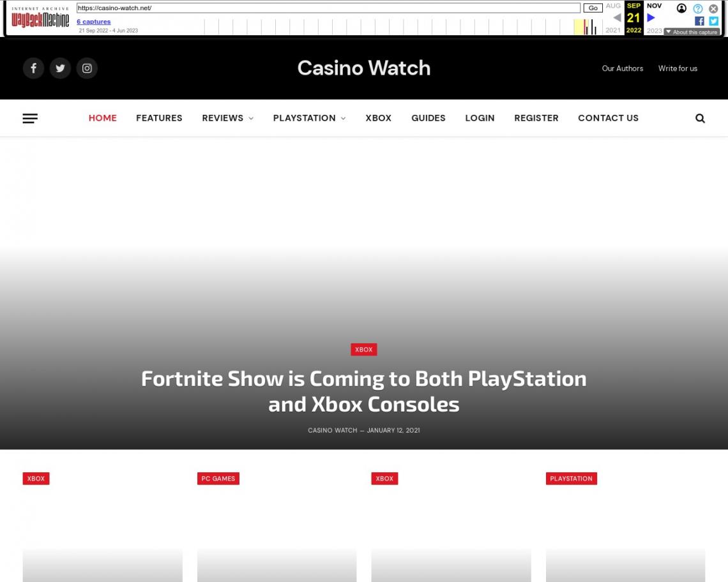728x582 pixels.
Task: Open Wayback Machine user account icon
Action: point(681,8)
